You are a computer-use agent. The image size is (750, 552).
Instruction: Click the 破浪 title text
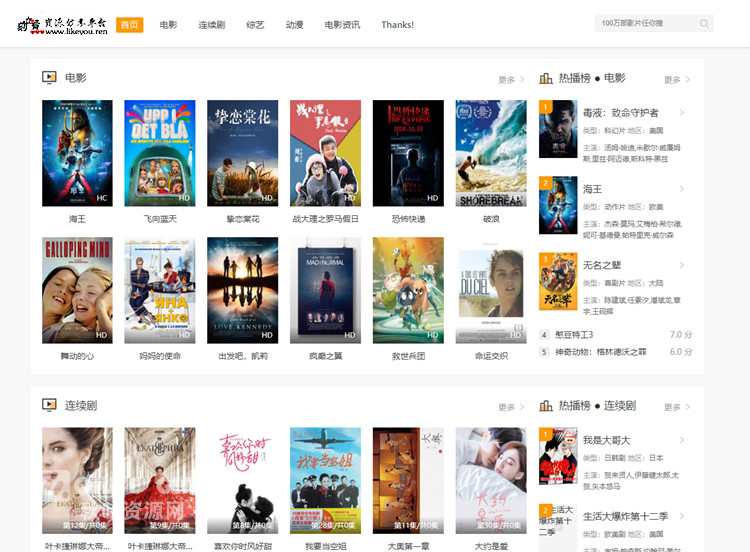[491, 219]
